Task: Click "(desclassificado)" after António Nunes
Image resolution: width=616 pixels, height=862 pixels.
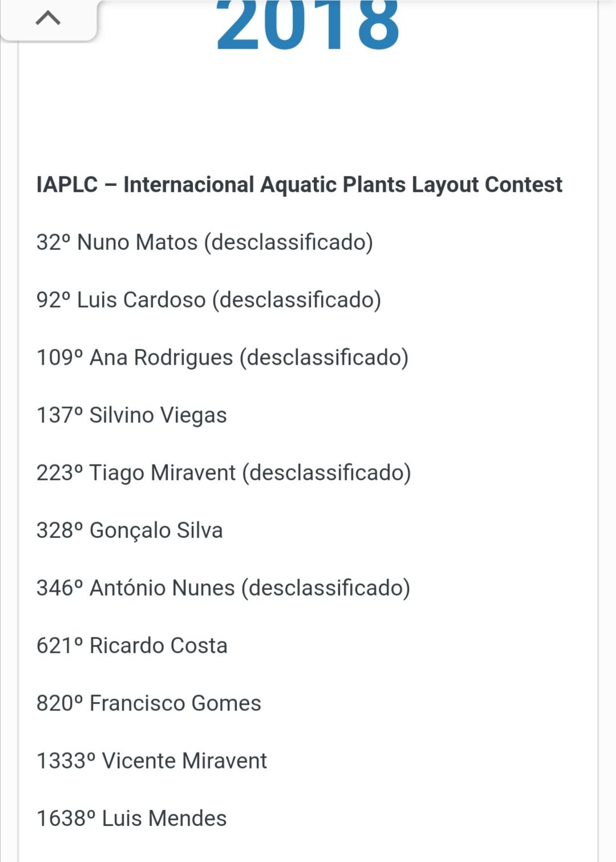Action: pos(326,588)
